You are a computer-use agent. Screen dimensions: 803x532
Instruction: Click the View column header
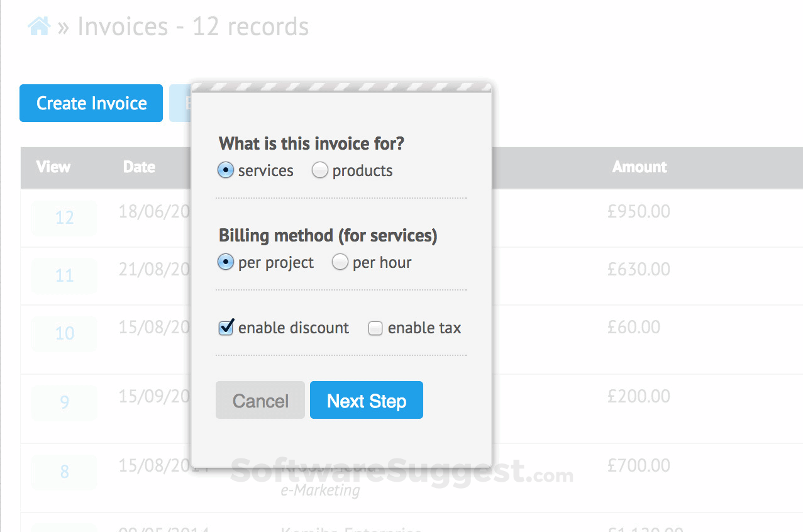click(53, 167)
